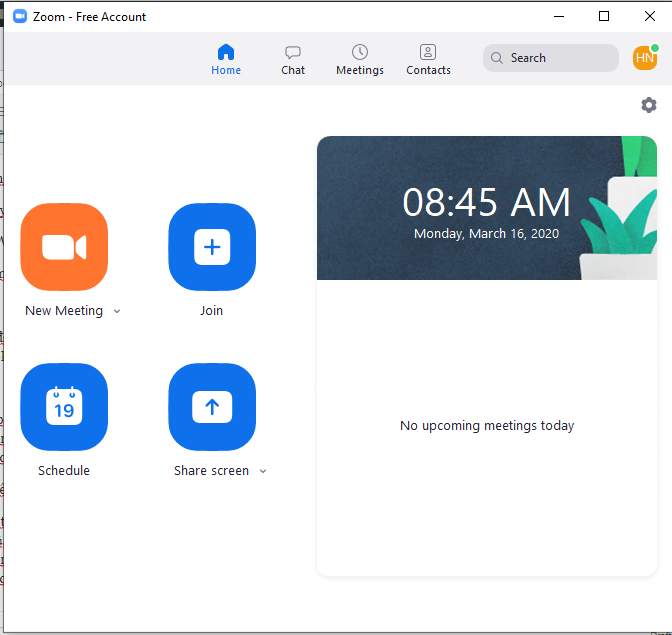This screenshot has height=635, width=672.
Task: Expand the New Meeting dropdown arrow
Action: 117,311
